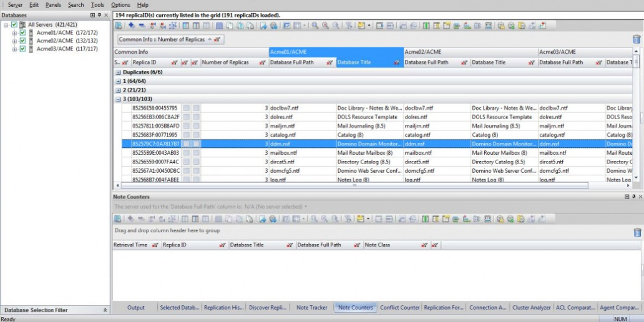Pin the Databases panel with the pushpin icon
The image size is (644, 322).
(x=99, y=15)
